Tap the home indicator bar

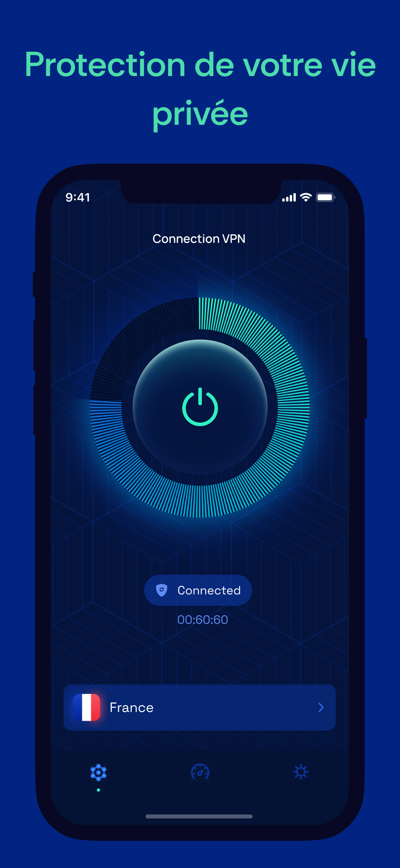(x=199, y=816)
